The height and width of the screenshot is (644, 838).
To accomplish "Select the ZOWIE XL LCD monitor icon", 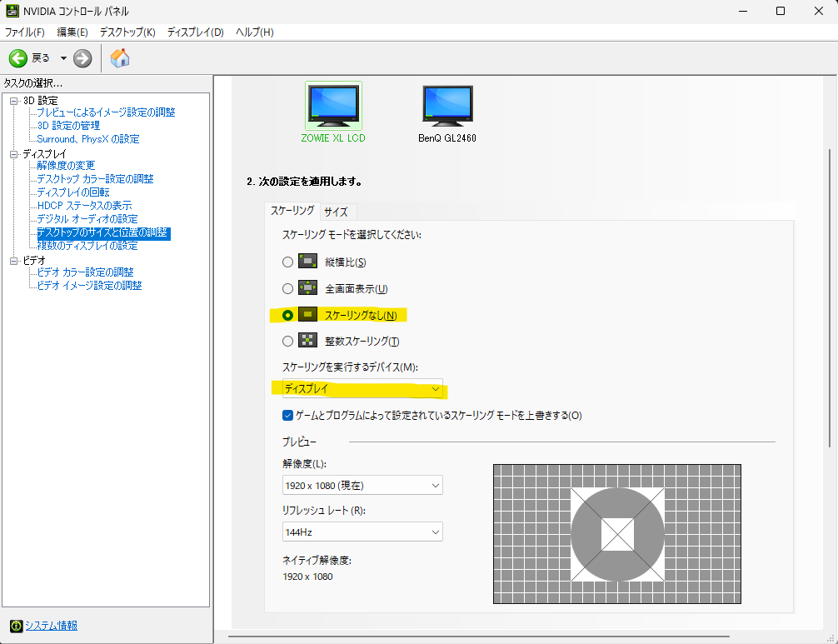I will coord(333,106).
